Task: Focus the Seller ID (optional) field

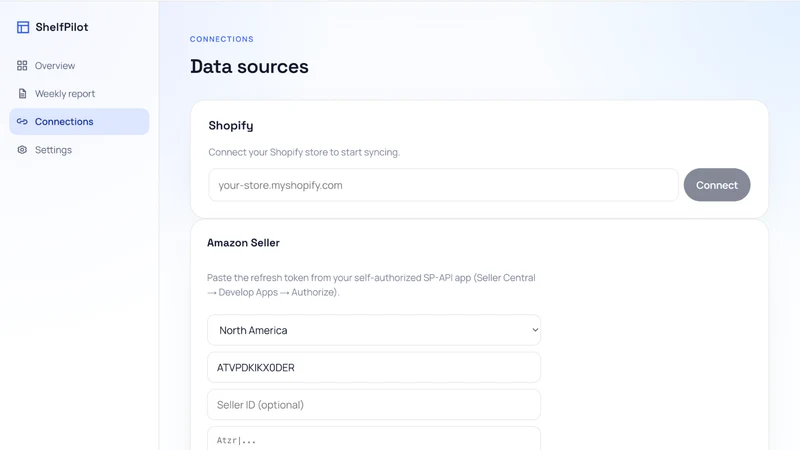Action: 374,405
